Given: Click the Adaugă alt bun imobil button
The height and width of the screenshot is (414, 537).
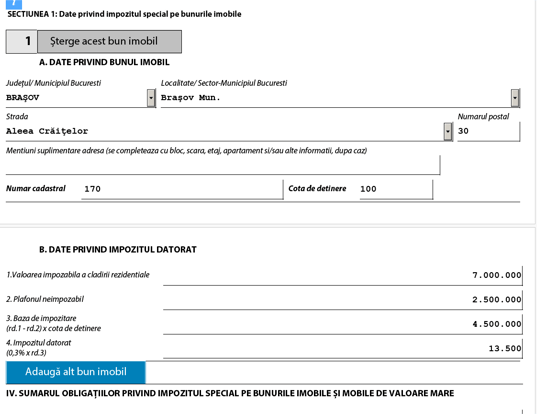Looking at the screenshot, I should (x=76, y=372).
